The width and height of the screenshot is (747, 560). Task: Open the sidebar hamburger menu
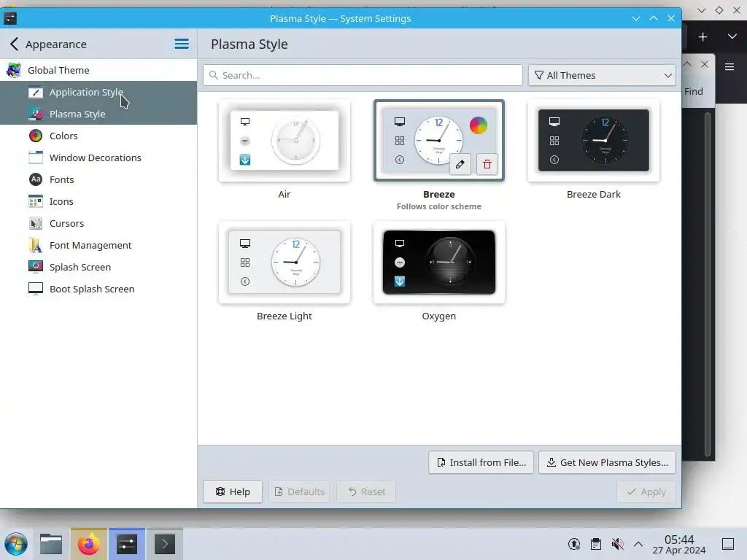point(182,44)
